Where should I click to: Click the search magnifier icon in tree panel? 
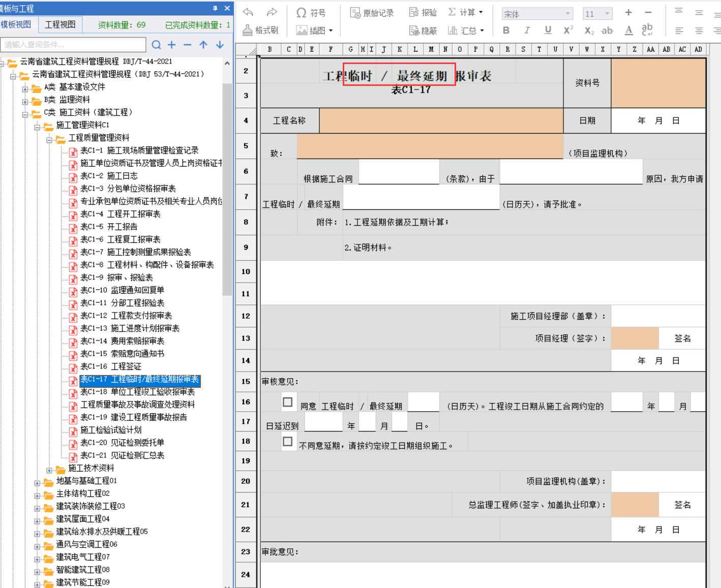156,45
